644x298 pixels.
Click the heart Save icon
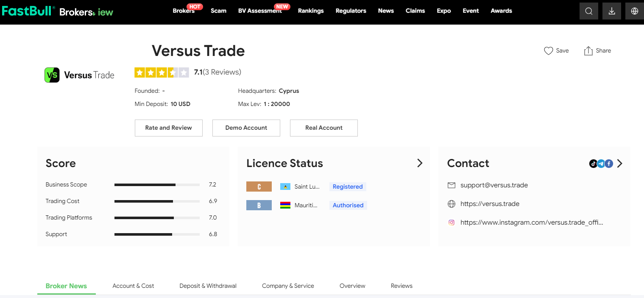pos(548,51)
